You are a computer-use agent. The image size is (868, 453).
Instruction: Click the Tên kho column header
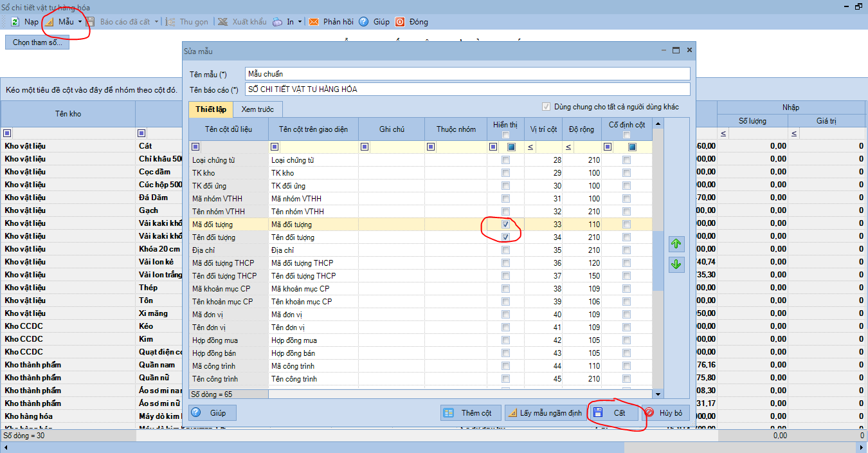click(x=68, y=114)
